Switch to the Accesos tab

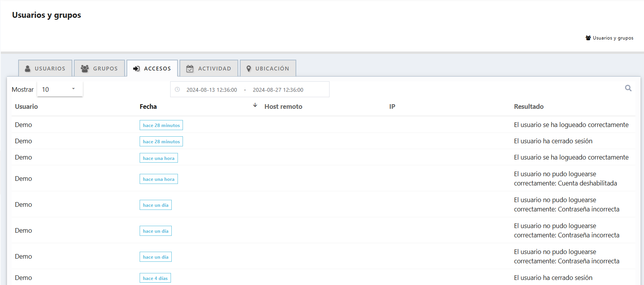tap(152, 69)
